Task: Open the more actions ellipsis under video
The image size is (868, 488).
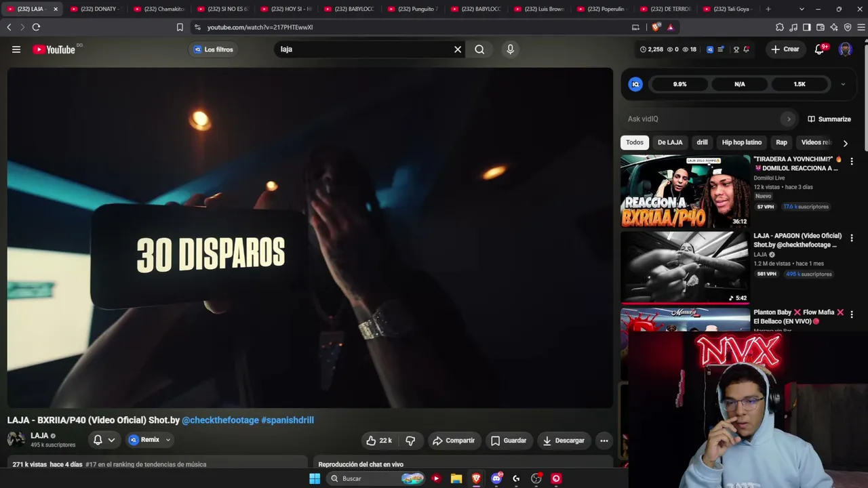Action: (x=604, y=441)
